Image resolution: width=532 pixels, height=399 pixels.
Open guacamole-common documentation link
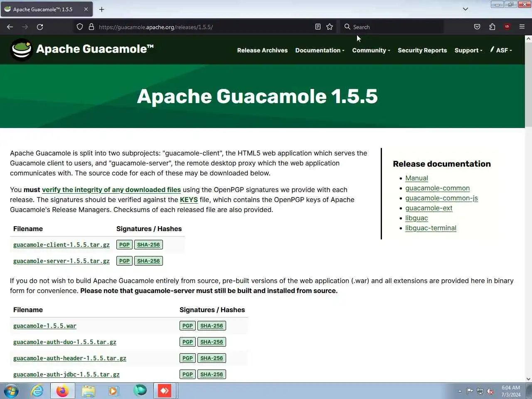coord(437,188)
